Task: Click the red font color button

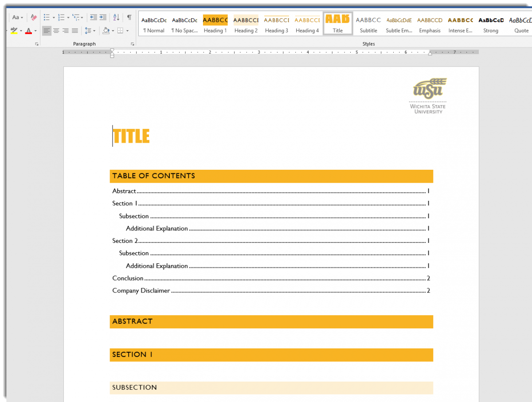Action: pyautogui.click(x=28, y=31)
